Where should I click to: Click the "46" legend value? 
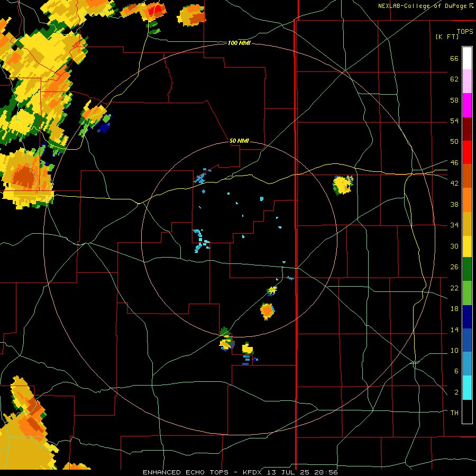click(x=454, y=163)
